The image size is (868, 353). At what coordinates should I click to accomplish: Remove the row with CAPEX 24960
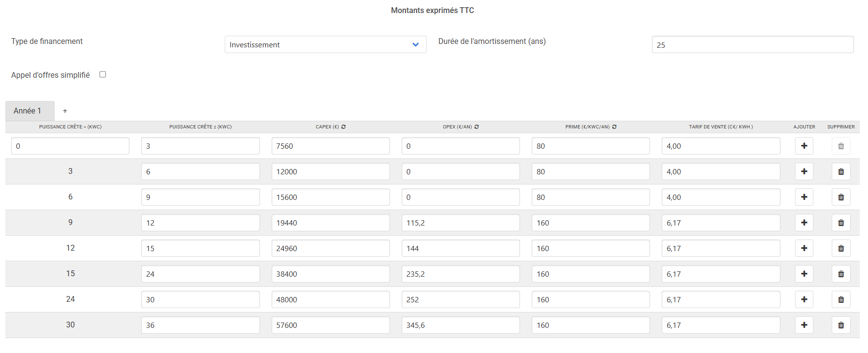(840, 248)
